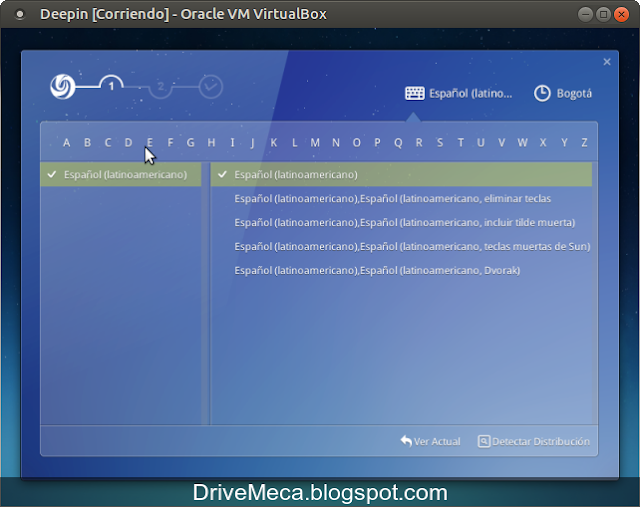
Task: Jump to letter K in alphabet bar
Action: [274, 142]
